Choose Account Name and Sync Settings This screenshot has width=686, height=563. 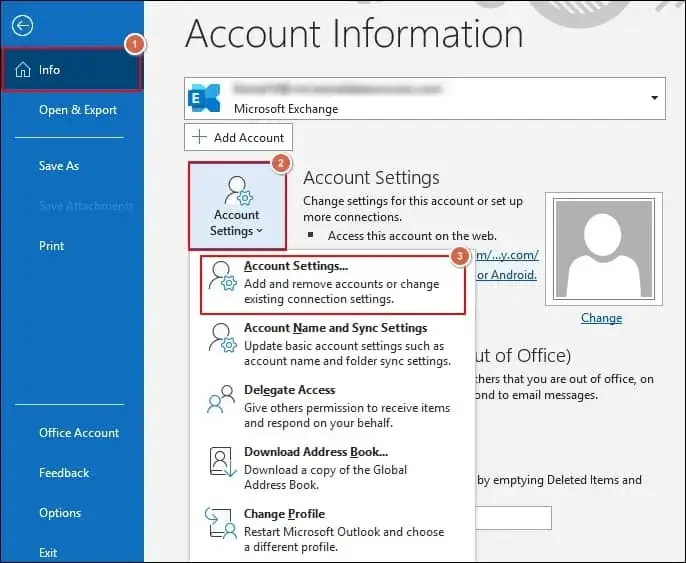333,344
